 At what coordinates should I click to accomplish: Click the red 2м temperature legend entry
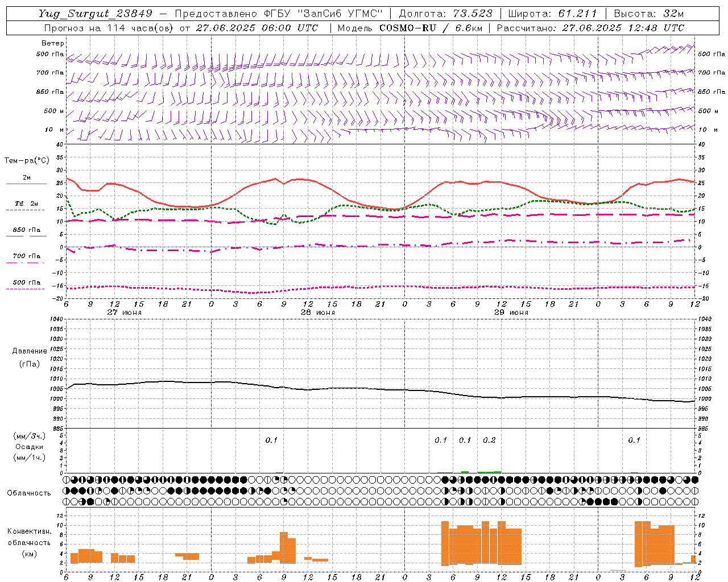26,180
